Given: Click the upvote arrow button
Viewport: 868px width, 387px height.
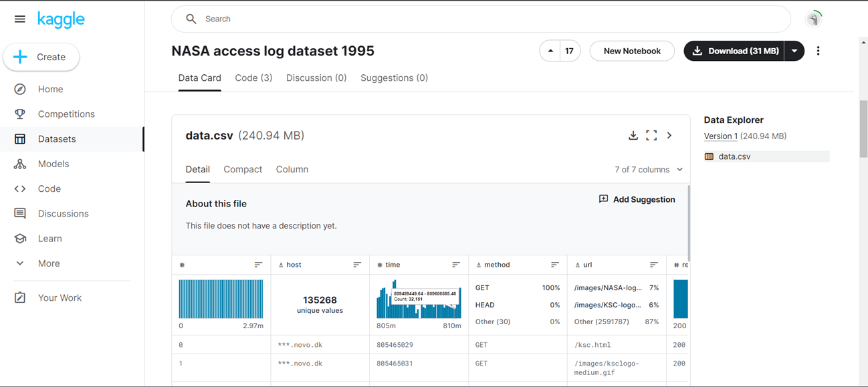Looking at the screenshot, I should pyautogui.click(x=550, y=51).
